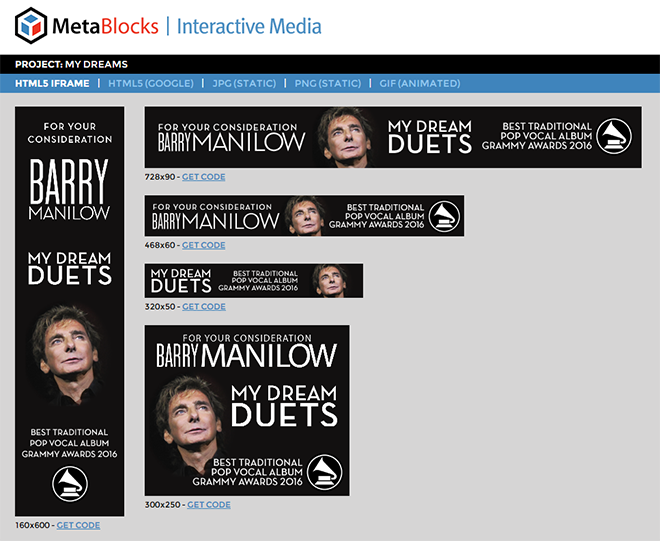Click the gramophone icon in the 300x250 banner
660x541 pixels.
pyautogui.click(x=325, y=472)
